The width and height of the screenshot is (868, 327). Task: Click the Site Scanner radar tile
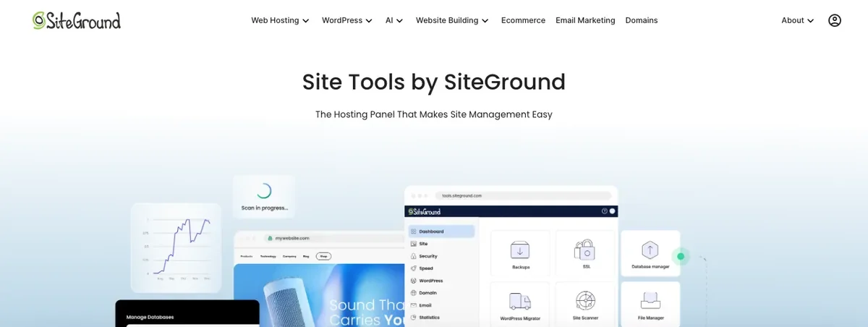[x=585, y=304]
